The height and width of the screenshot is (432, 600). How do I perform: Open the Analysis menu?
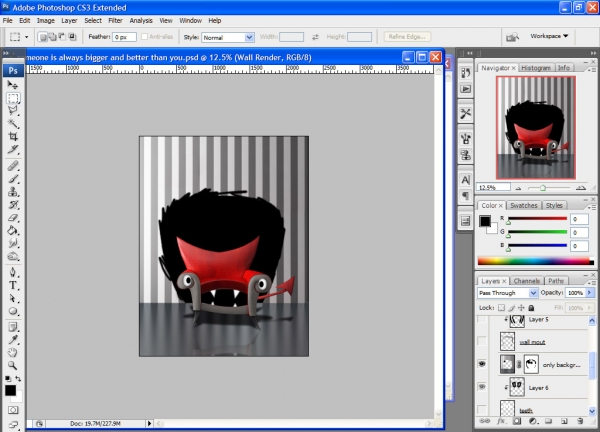tap(141, 20)
